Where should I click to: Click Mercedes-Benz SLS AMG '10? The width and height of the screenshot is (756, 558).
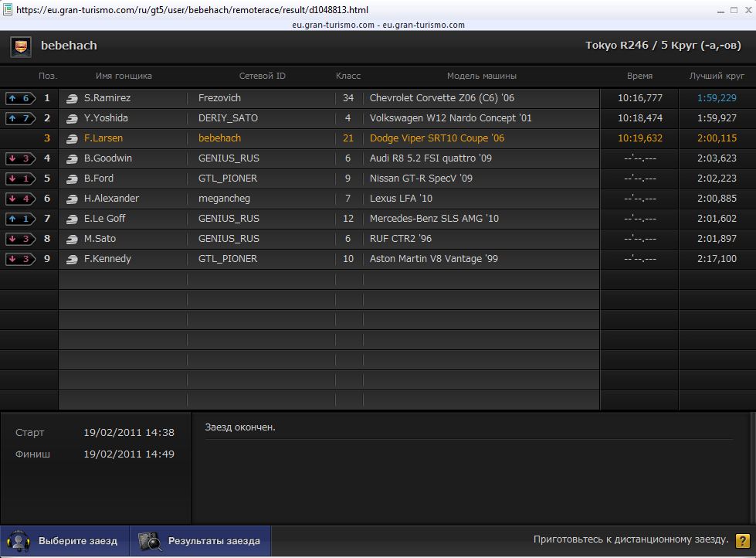click(x=434, y=219)
